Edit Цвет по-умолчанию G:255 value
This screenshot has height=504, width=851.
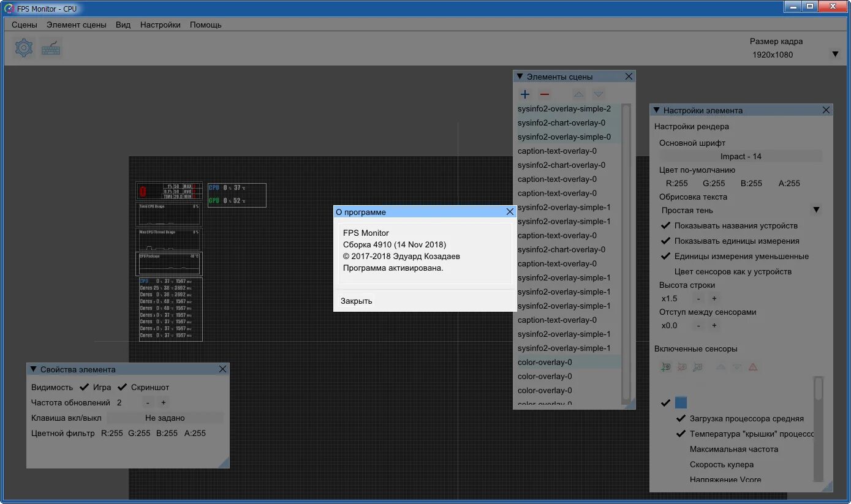click(x=714, y=183)
